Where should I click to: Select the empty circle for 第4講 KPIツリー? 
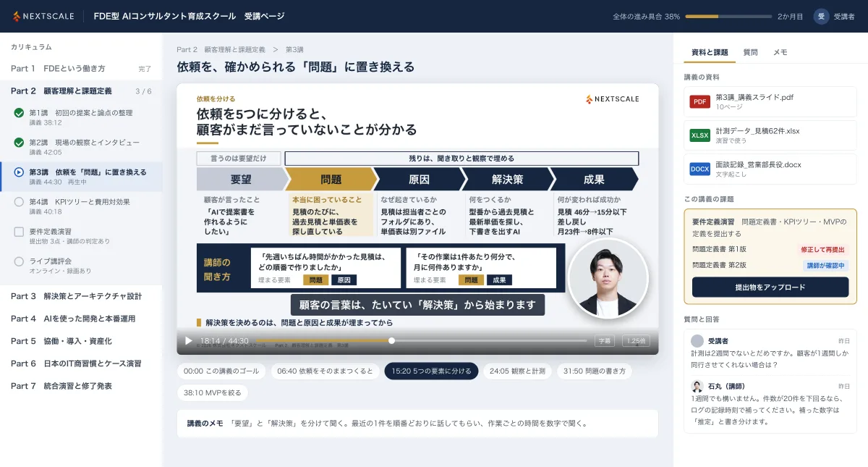click(20, 202)
